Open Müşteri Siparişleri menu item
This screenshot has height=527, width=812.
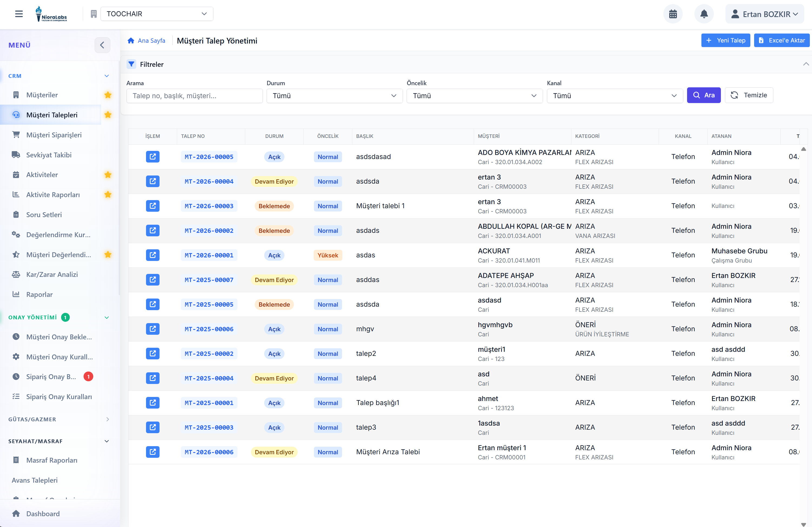[54, 135]
